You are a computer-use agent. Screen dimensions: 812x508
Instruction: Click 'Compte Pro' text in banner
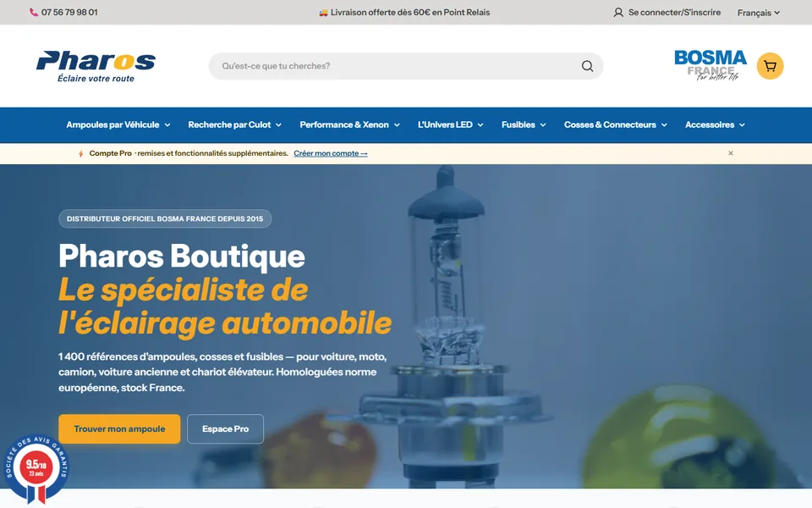(110, 153)
